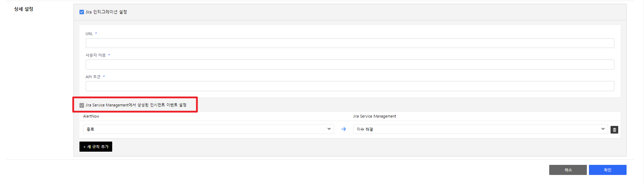Confirm with the blue 확인 button
Image resolution: width=644 pixels, height=184 pixels.
[607, 170]
